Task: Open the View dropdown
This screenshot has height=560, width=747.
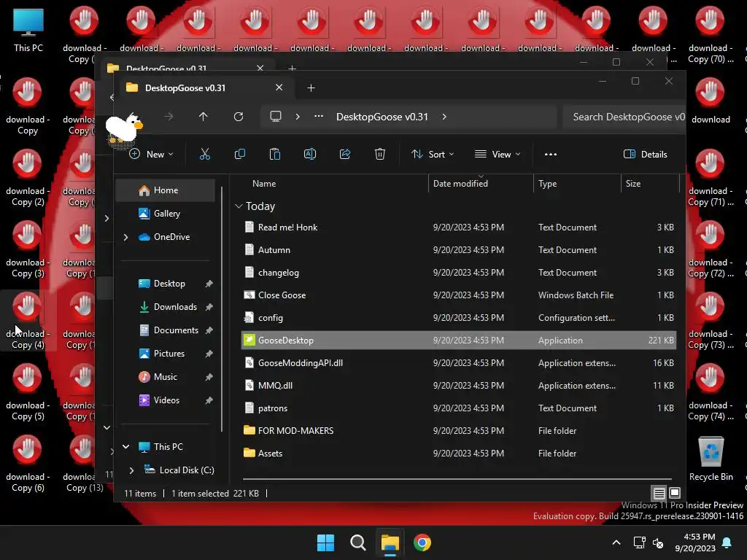Action: tap(498, 155)
